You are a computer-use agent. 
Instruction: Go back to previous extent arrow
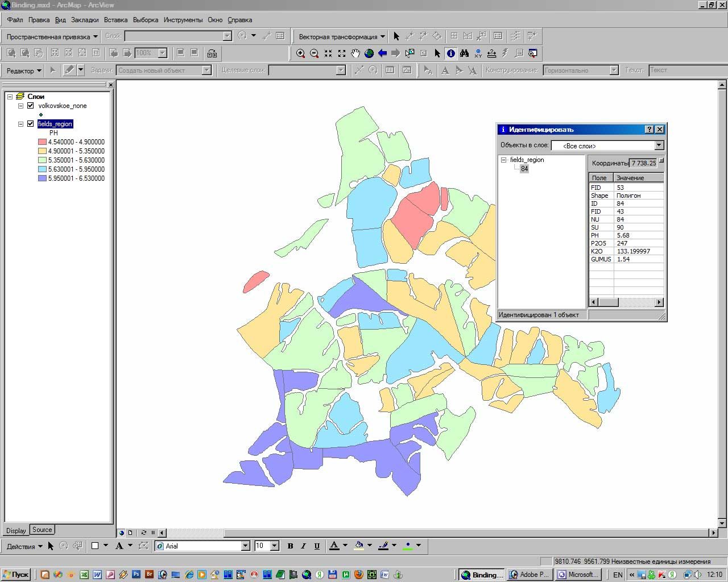tap(382, 53)
